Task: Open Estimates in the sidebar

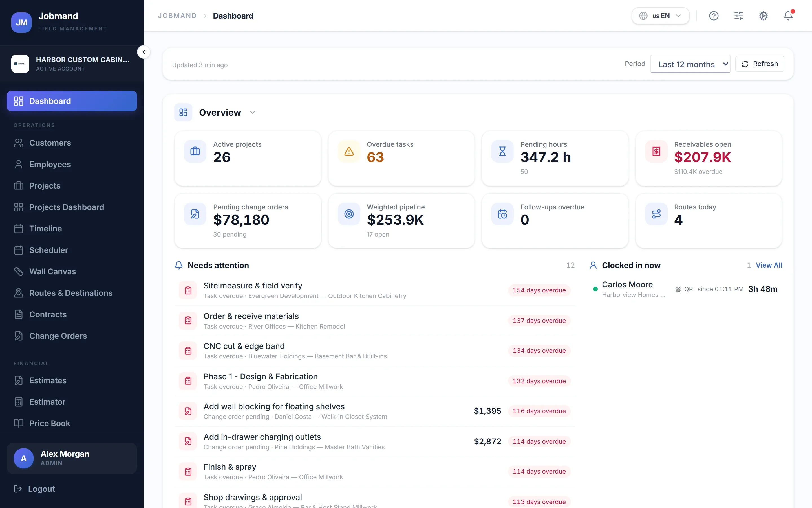Action: pyautogui.click(x=72, y=381)
